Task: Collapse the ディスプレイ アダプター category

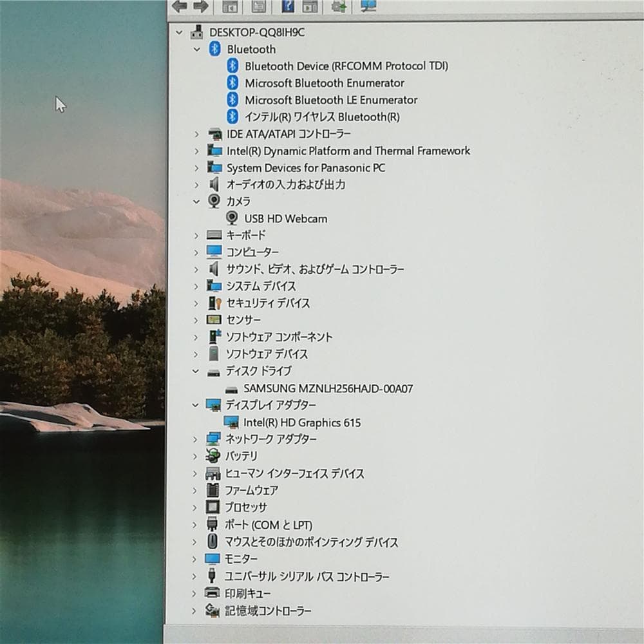Action: coord(196,405)
